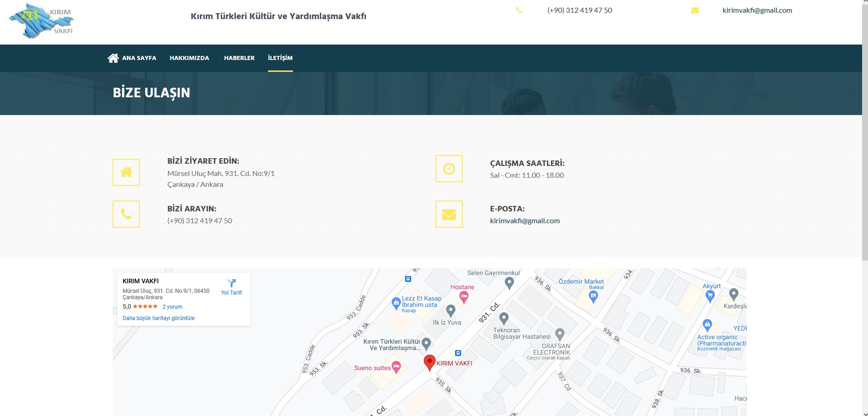The image size is (868, 416).
Task: Click the '931. Cd.' street label on map
Action: tap(489, 312)
